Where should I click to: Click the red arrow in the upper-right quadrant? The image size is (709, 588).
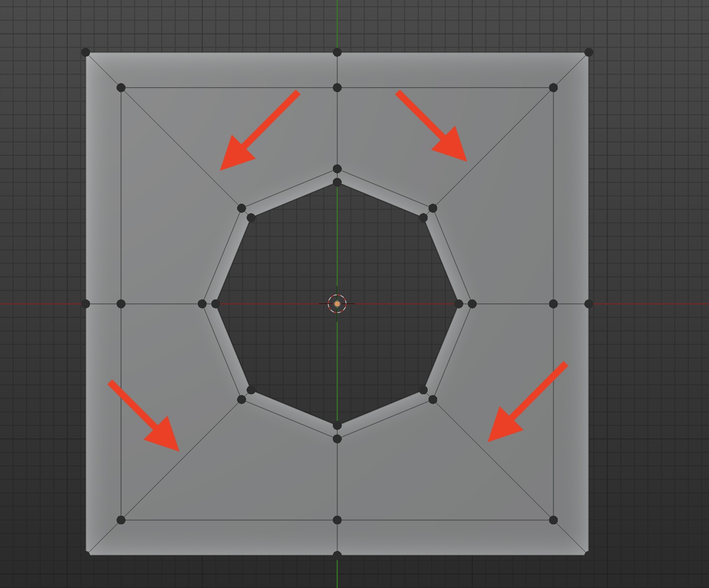(x=435, y=129)
